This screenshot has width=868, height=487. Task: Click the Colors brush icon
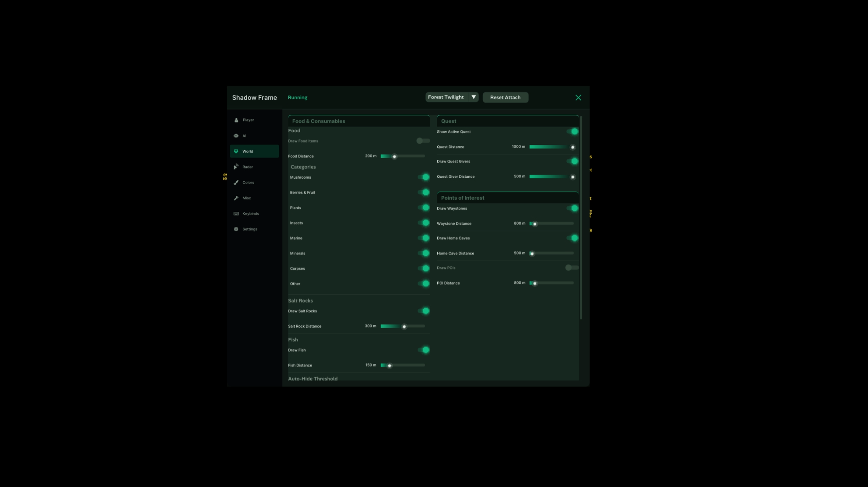pos(236,182)
